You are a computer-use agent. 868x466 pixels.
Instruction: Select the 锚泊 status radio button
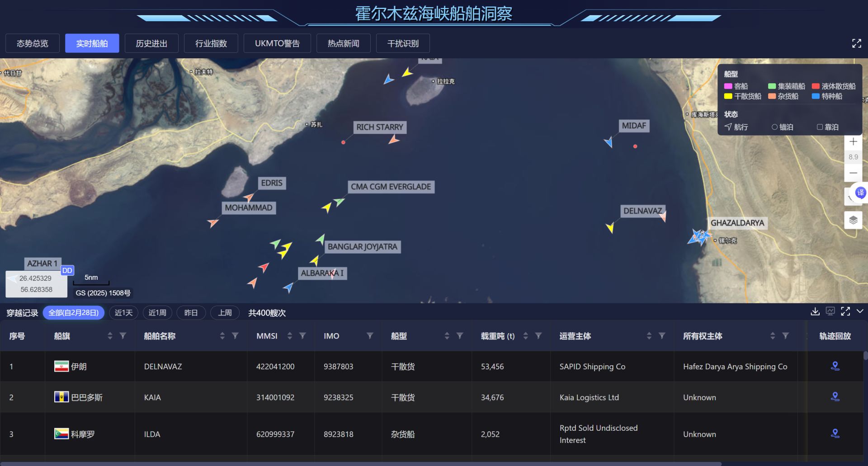pyautogui.click(x=774, y=127)
